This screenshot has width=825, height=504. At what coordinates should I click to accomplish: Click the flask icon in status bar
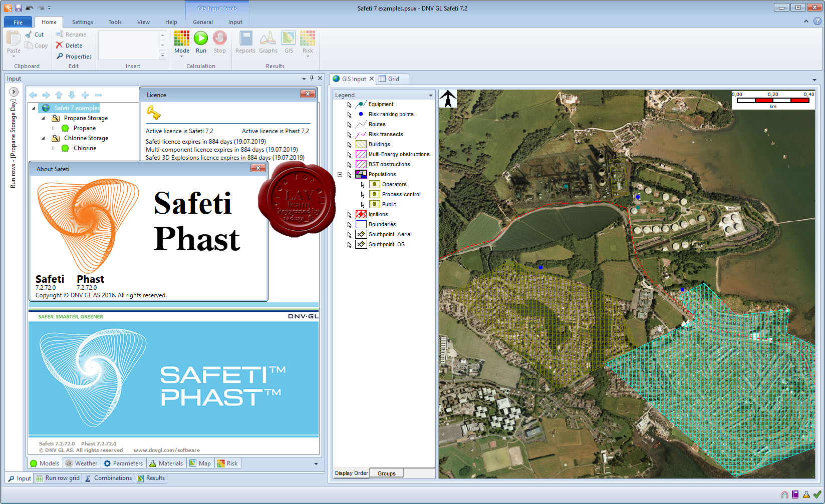[806, 495]
